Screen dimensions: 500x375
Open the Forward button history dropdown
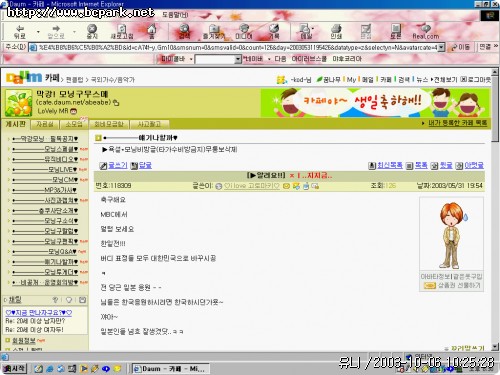74,32
